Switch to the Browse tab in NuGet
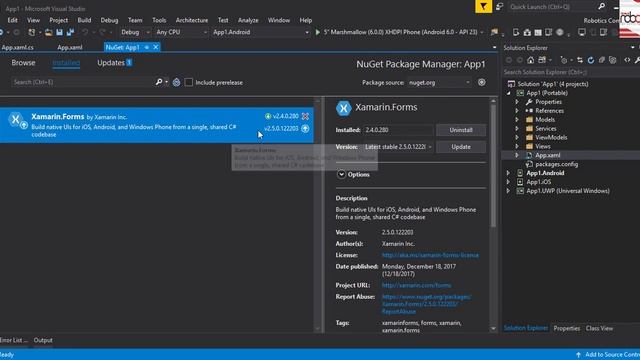The width and height of the screenshot is (640, 360). coord(23,63)
